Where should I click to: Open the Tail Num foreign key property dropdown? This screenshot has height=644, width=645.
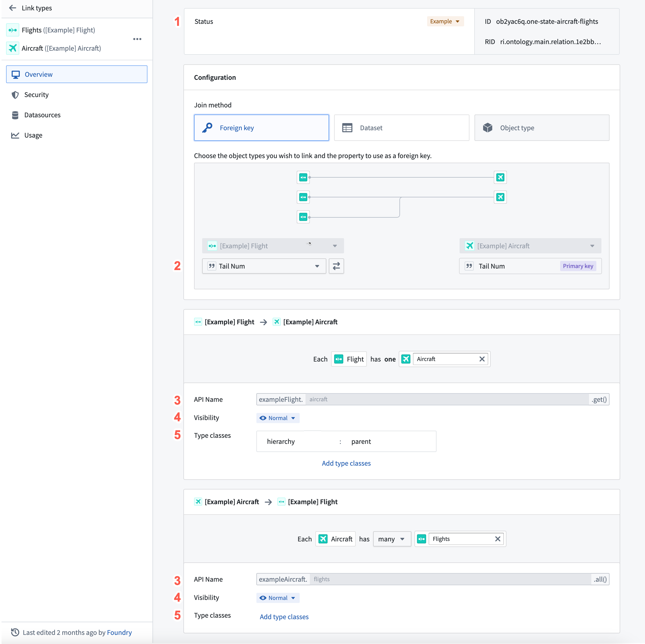(264, 266)
